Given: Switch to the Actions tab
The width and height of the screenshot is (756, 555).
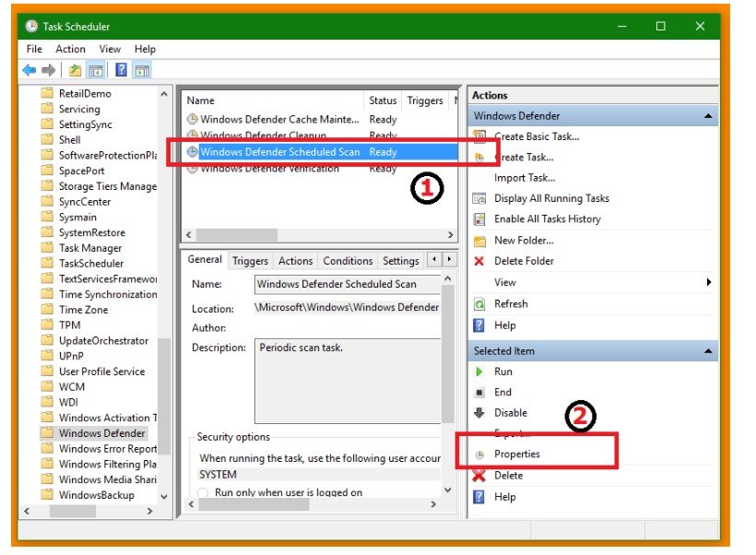Looking at the screenshot, I should pos(296,261).
